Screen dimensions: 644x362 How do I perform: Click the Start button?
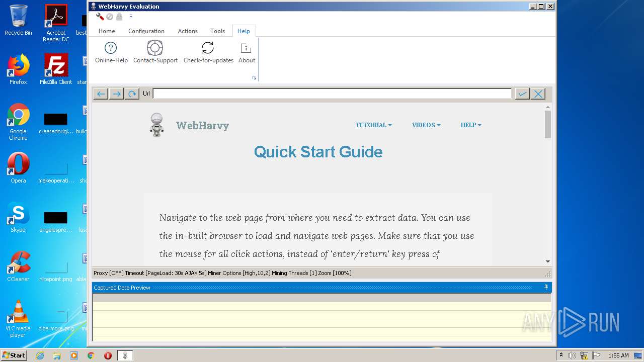[14, 355]
